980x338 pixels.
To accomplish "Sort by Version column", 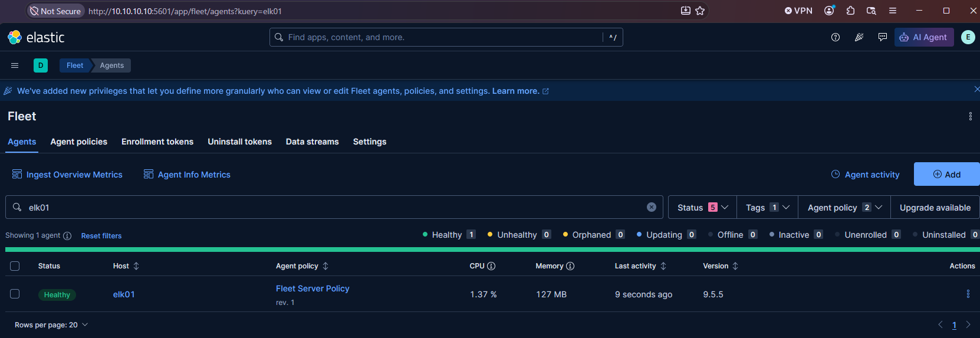I will 721,266.
